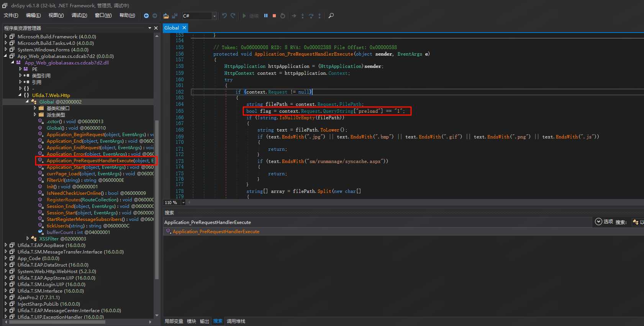The image size is (644, 326).
Task: Expand the 选项 search options chevron
Action: [598, 222]
